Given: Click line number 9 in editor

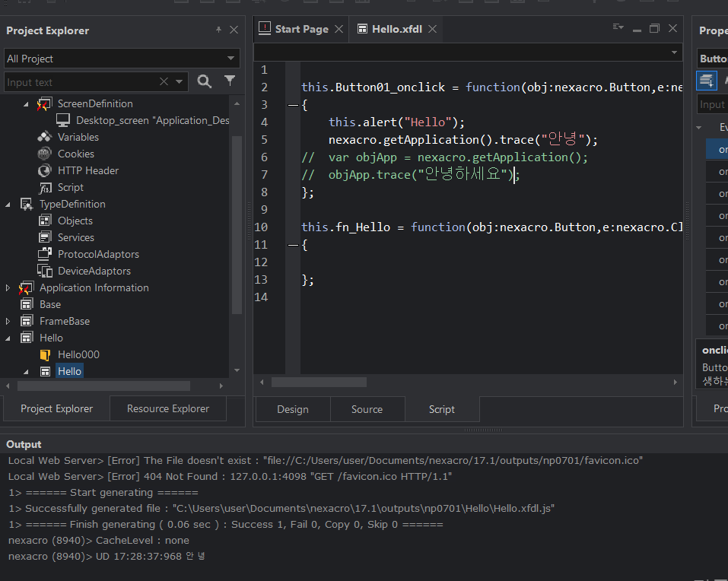Looking at the screenshot, I should (x=264, y=210).
